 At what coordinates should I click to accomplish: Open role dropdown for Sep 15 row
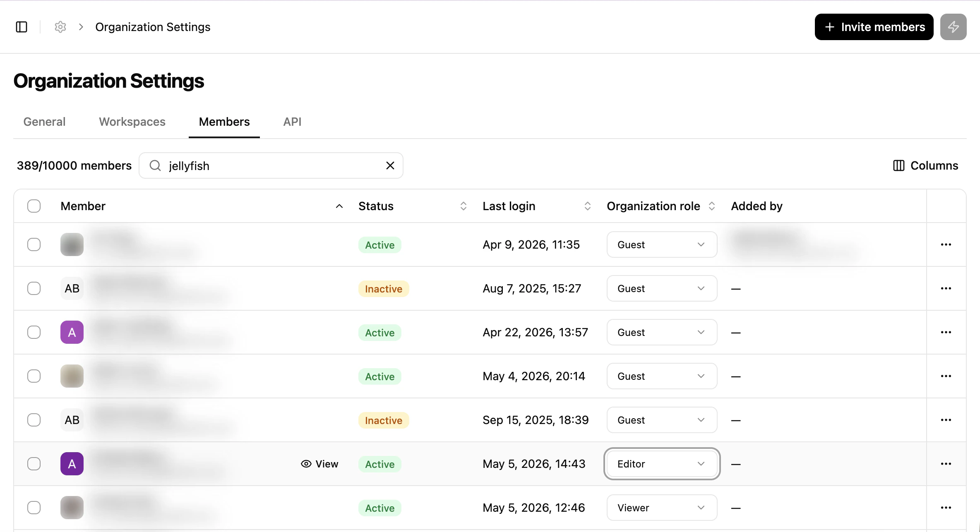(662, 420)
